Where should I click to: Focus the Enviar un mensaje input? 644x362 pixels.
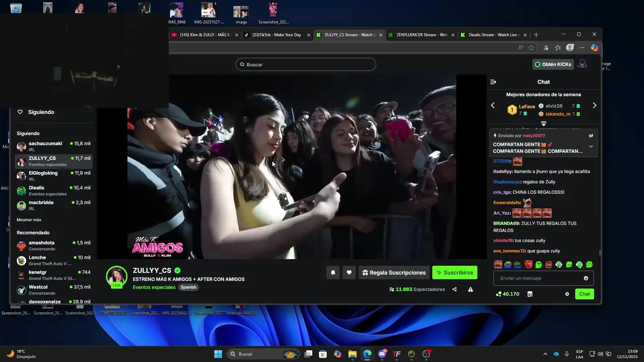coord(543,278)
